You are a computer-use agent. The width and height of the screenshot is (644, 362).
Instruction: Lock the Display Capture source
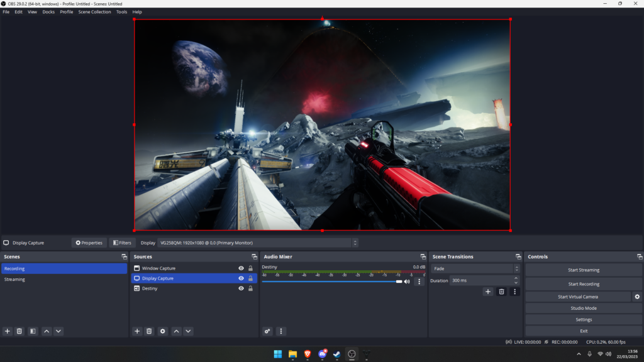click(x=250, y=278)
